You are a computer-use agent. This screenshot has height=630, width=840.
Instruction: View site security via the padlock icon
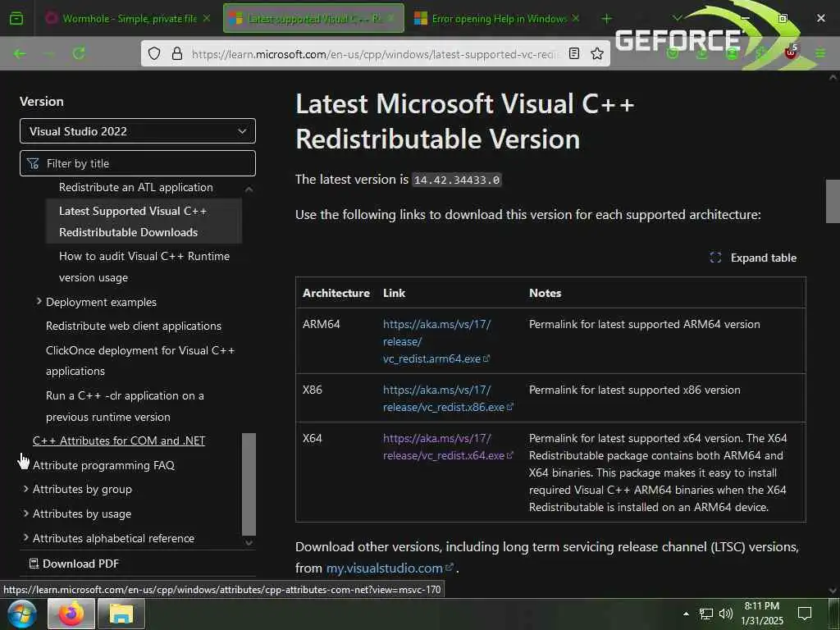(177, 53)
